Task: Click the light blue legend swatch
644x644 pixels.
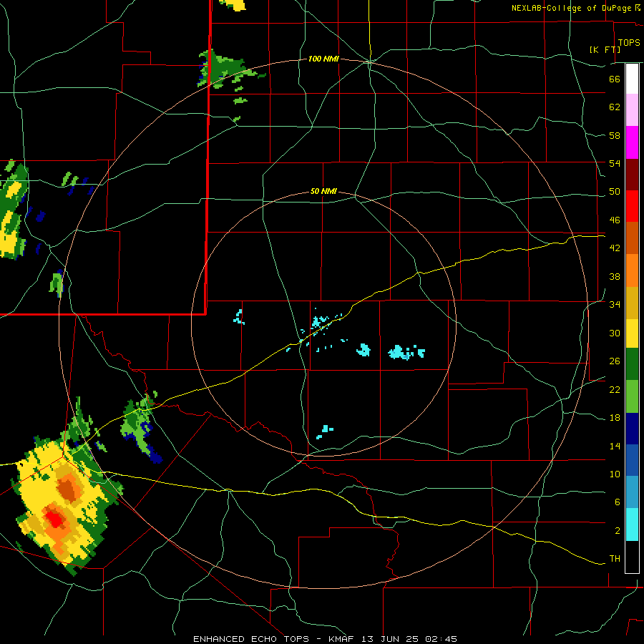Action: tap(632, 492)
